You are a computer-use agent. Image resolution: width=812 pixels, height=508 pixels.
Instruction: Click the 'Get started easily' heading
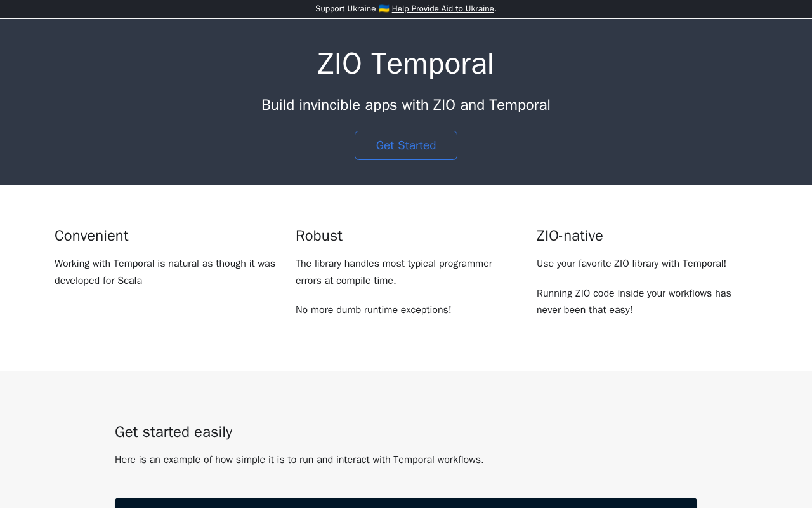(x=173, y=432)
